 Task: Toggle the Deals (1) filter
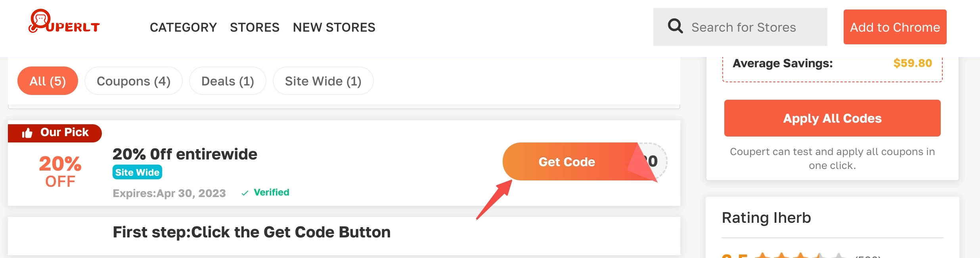coord(228,81)
